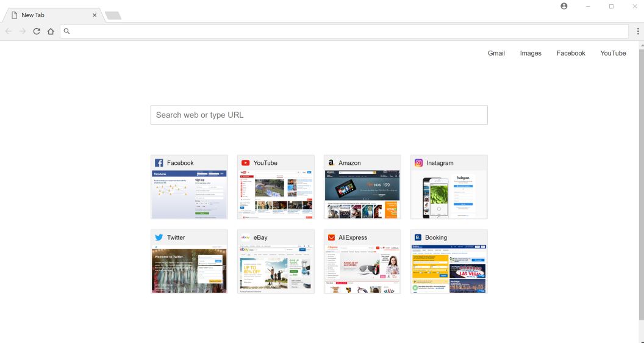The height and width of the screenshot is (343, 644).
Task: Click the eBay tile title text
Action: coord(260,237)
